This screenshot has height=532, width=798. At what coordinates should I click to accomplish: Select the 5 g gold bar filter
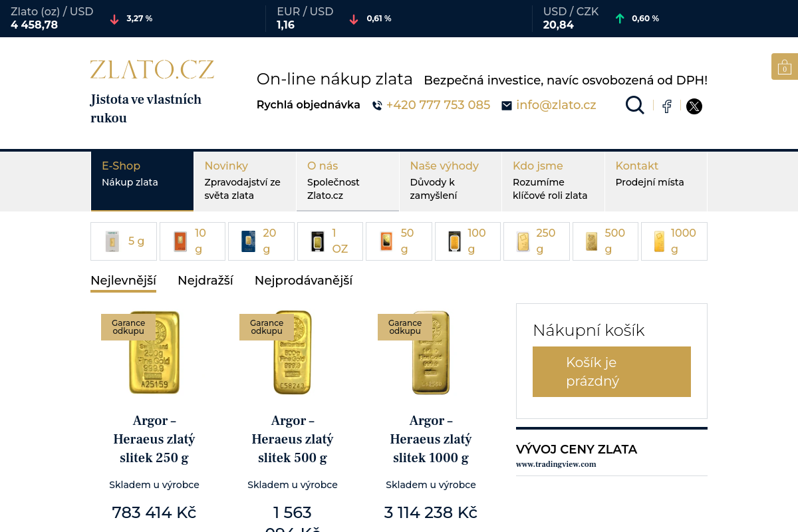click(x=124, y=241)
